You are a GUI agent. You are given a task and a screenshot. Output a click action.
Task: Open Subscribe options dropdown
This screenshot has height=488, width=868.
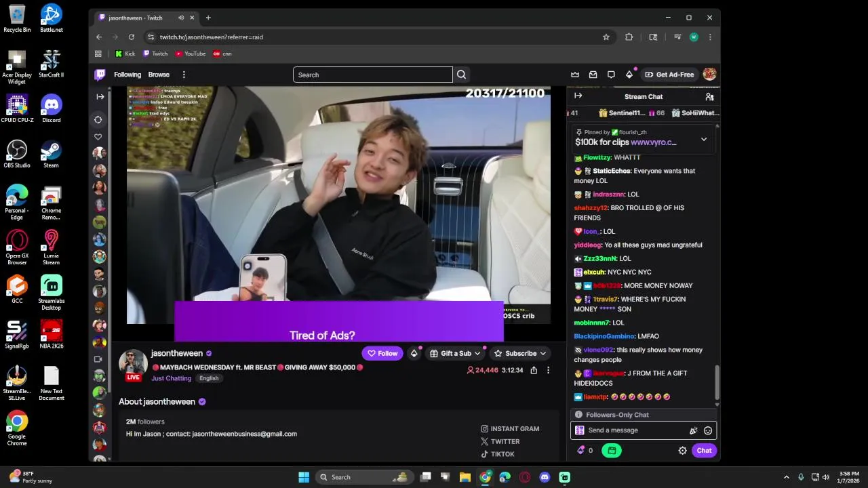pyautogui.click(x=520, y=353)
